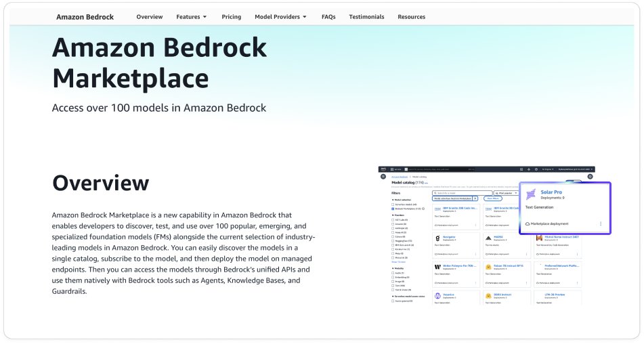The image size is (644, 344).
Task: Click the AWS logo in console header
Action: click(x=383, y=169)
